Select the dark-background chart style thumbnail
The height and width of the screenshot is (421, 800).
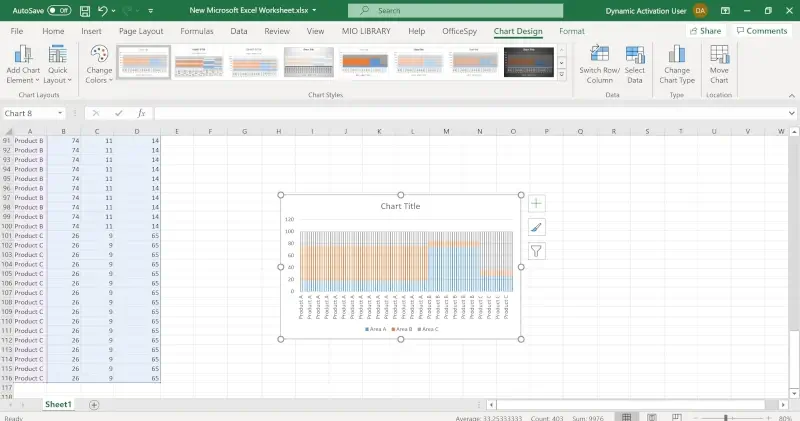point(528,62)
